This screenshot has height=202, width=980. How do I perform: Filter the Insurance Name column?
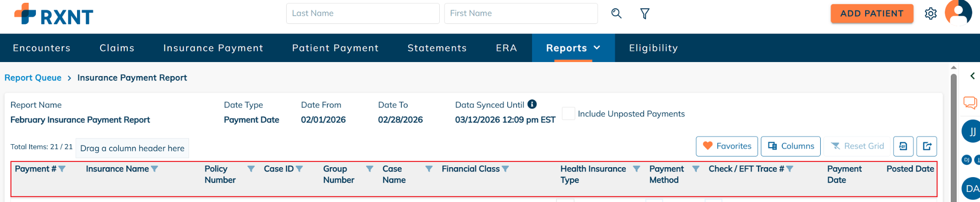click(x=155, y=169)
